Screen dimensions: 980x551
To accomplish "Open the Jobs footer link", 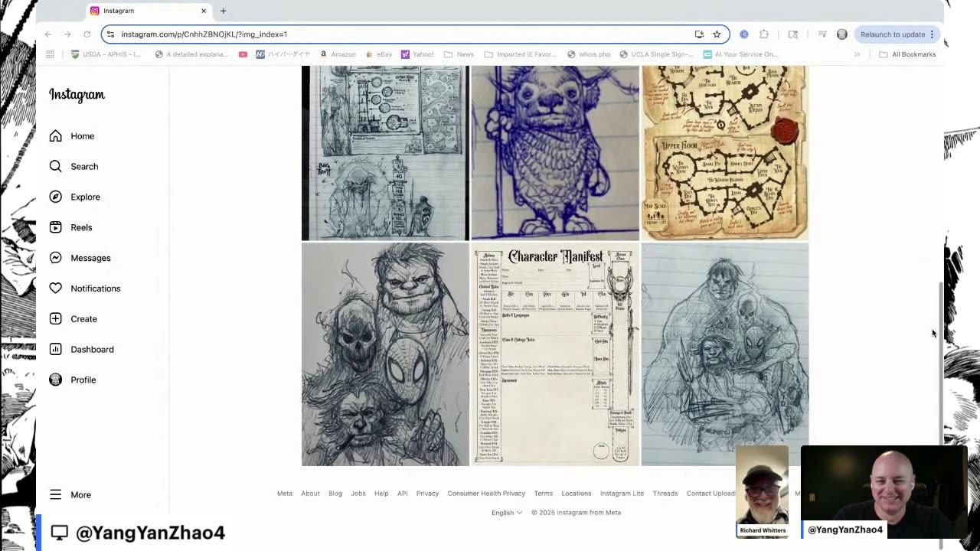I will (x=358, y=494).
